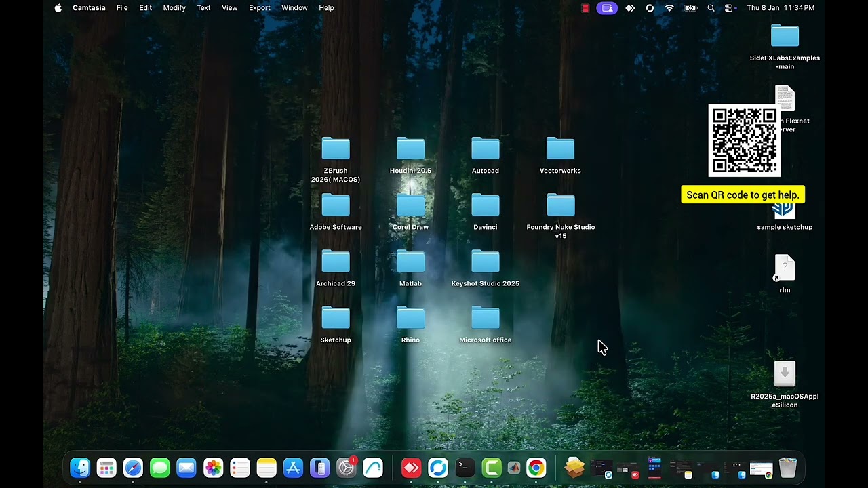Select the SideFXLabsExamples-main folder
Image resolution: width=868 pixels, height=488 pixels.
click(x=785, y=36)
